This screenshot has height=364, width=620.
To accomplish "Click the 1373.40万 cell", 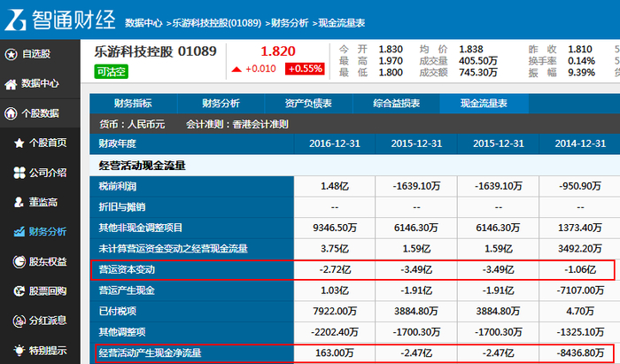I will pos(579,228).
